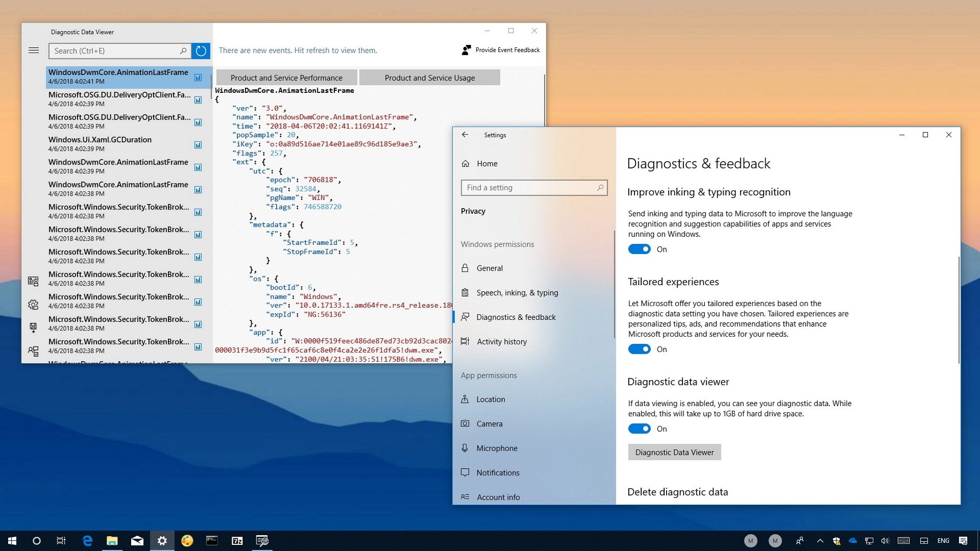Click the Provide Event Feedback icon
980x551 pixels.
[x=466, y=50]
